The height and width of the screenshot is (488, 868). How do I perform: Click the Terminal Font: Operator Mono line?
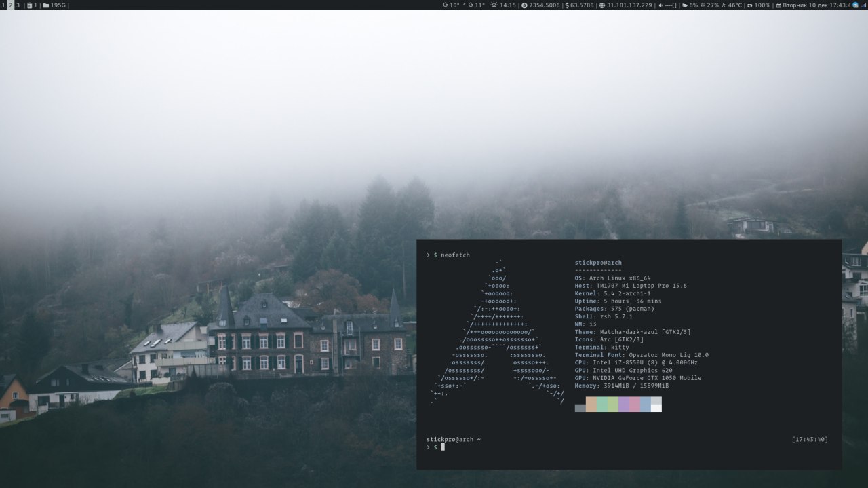tap(642, 355)
